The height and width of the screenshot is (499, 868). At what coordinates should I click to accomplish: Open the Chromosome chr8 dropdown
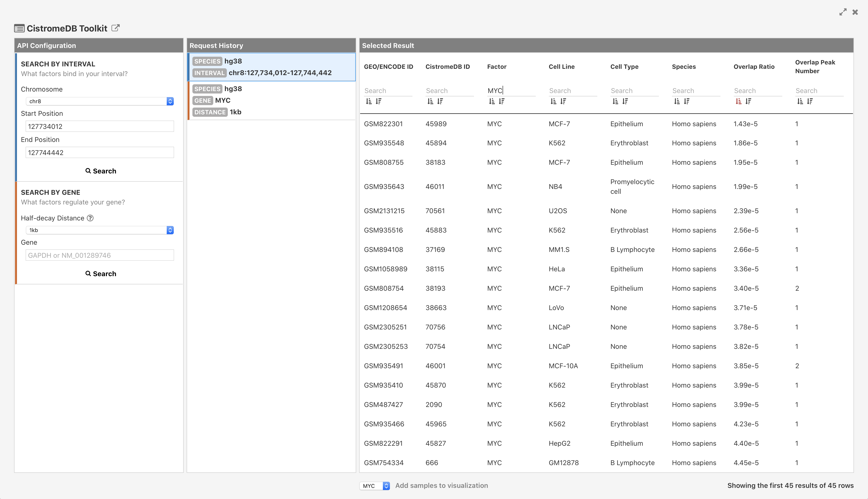click(100, 101)
